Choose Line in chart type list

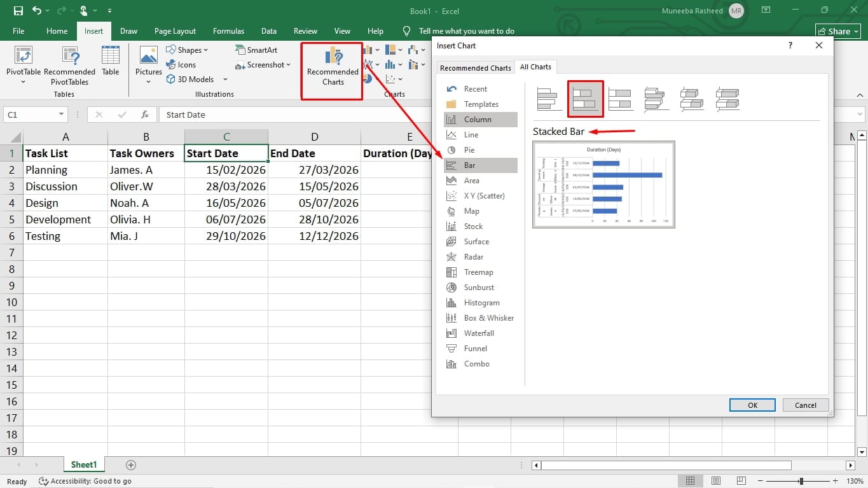(480, 135)
